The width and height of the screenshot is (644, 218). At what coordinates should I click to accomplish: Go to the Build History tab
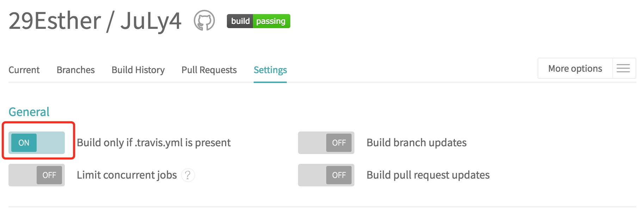(x=138, y=70)
